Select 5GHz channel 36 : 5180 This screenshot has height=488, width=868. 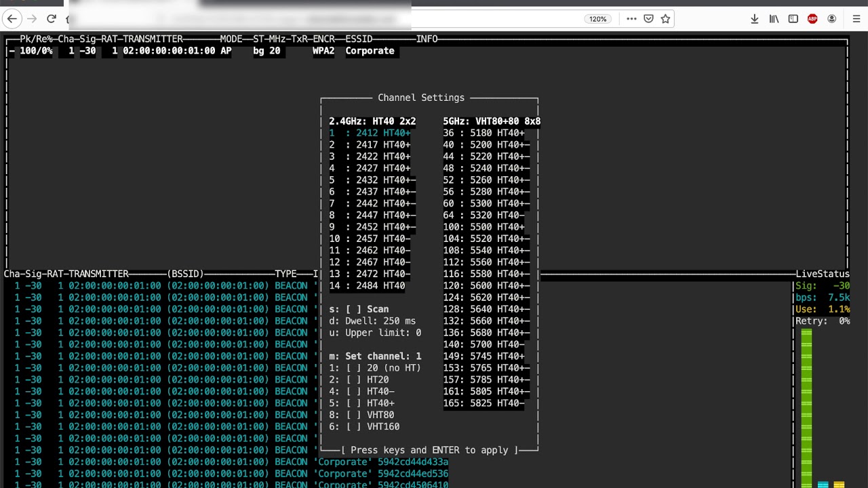tap(484, 133)
